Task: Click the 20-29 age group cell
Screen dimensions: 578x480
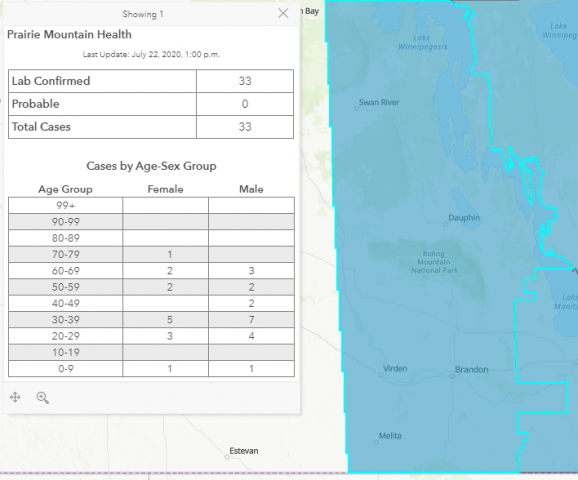Action: tap(66, 336)
